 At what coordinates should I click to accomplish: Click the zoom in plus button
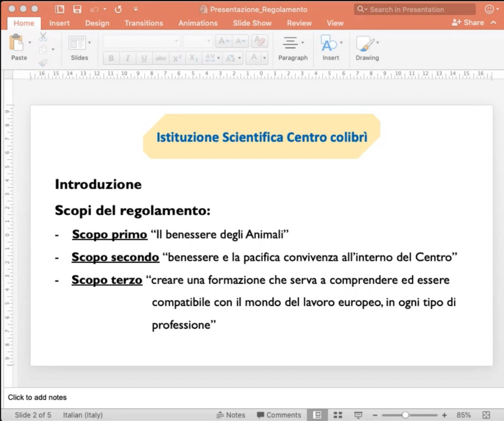point(444,415)
